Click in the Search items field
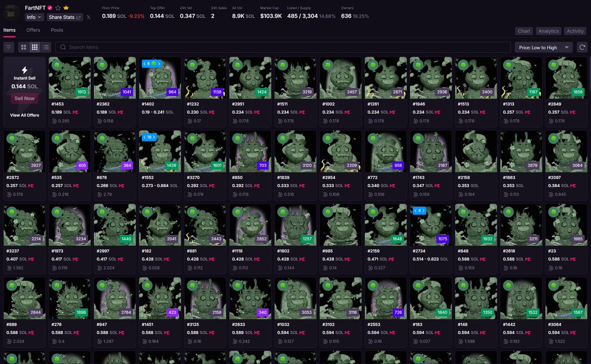 (283, 47)
